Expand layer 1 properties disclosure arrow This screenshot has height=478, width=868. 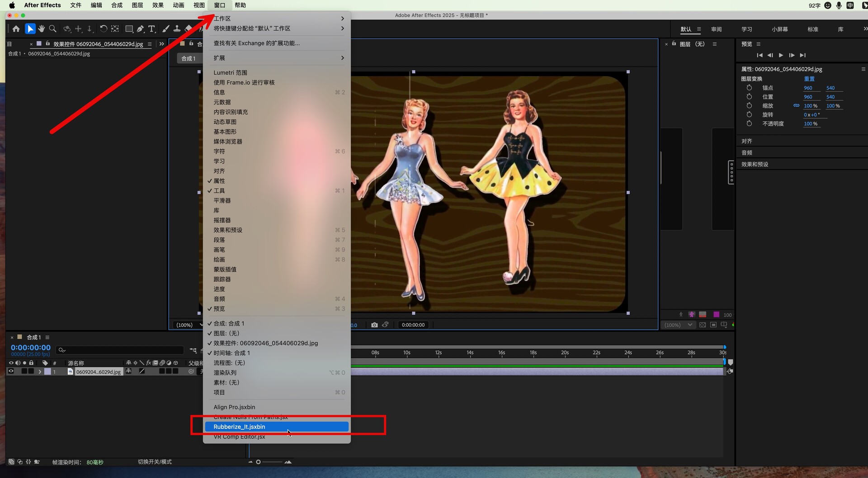(x=40, y=372)
